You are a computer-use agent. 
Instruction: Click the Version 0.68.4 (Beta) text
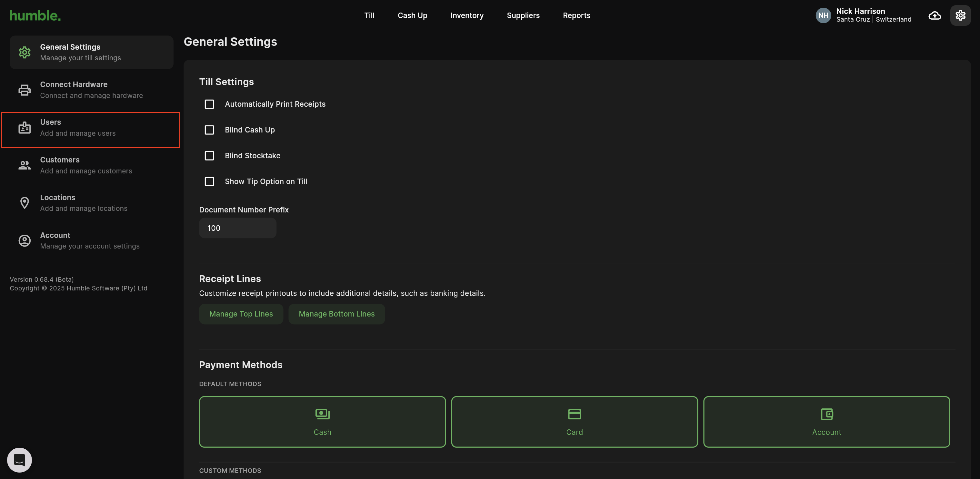pyautogui.click(x=42, y=279)
